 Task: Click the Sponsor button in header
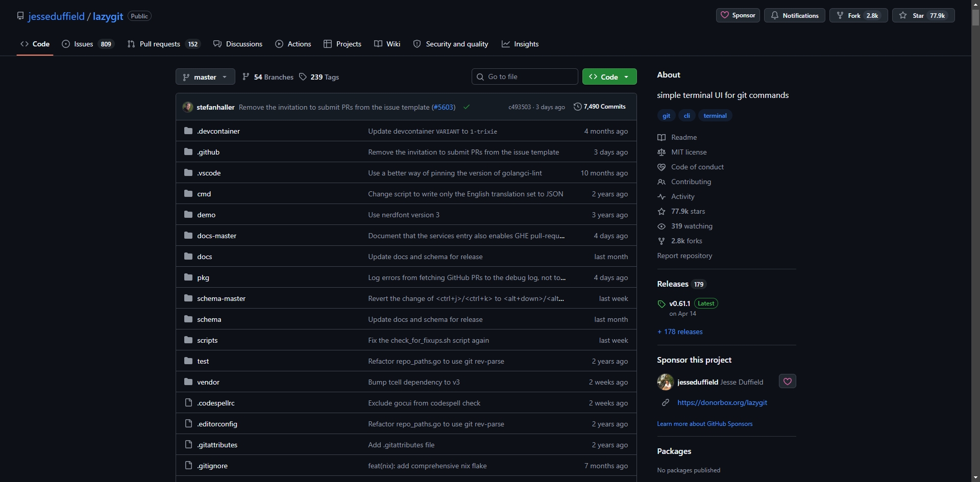(x=738, y=16)
